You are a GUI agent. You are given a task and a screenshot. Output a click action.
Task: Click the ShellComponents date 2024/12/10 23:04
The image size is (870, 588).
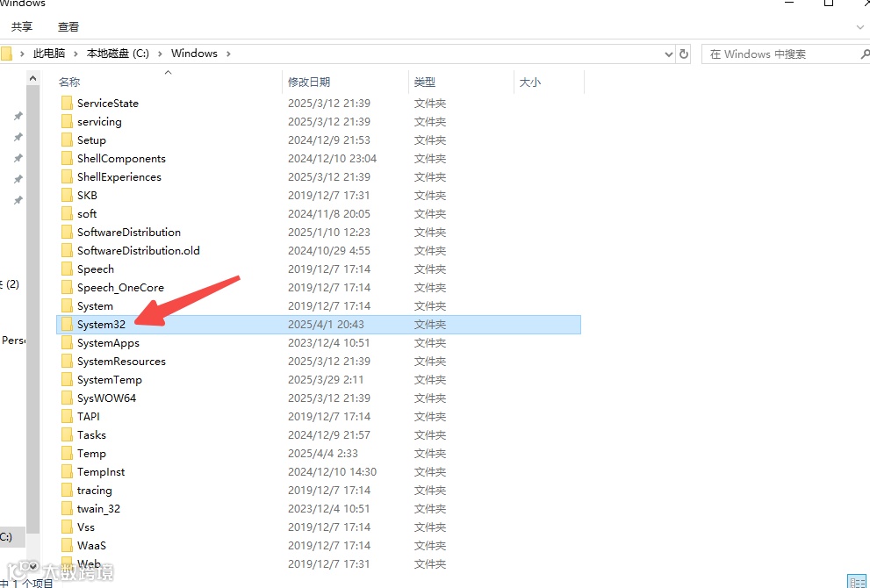pyautogui.click(x=332, y=159)
